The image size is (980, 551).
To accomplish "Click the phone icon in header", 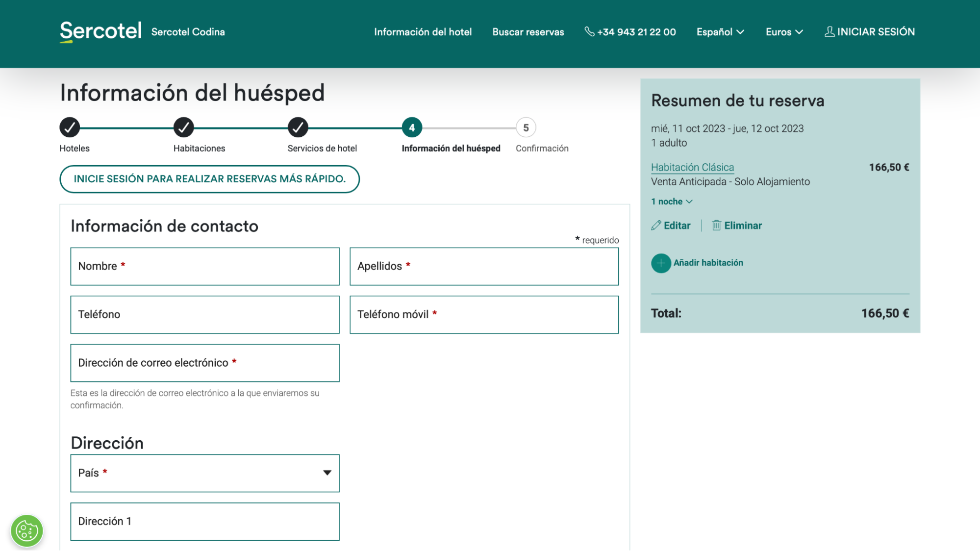I will pos(589,32).
